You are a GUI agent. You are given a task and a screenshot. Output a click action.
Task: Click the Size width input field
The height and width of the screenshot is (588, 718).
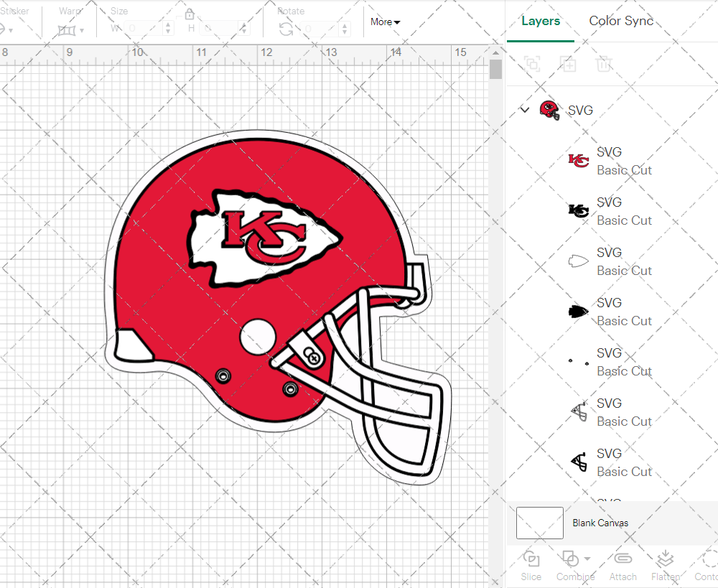[144, 29]
